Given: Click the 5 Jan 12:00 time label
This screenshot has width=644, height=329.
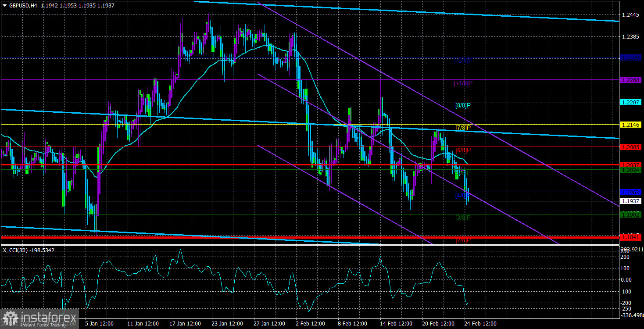Looking at the screenshot, I should point(100,324).
